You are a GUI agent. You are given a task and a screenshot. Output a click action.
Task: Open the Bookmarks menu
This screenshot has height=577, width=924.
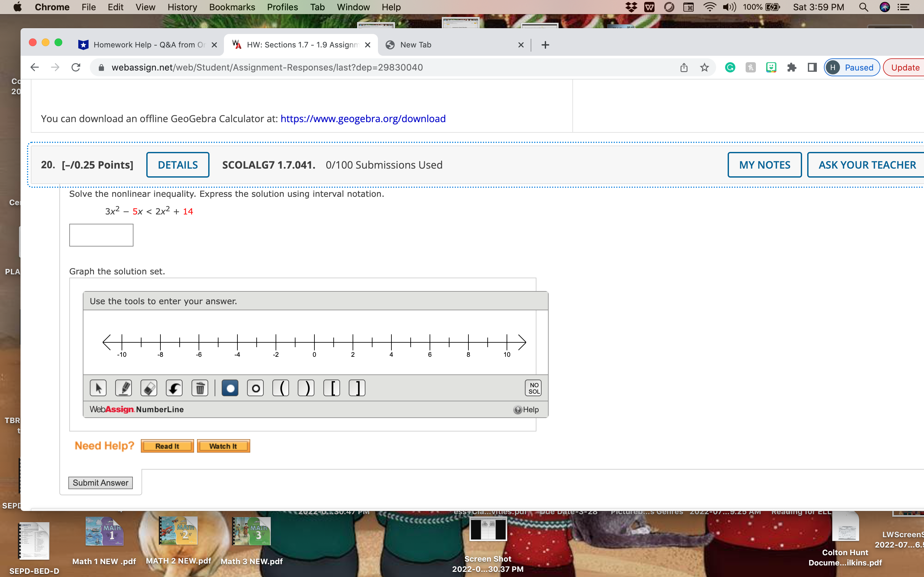(232, 7)
